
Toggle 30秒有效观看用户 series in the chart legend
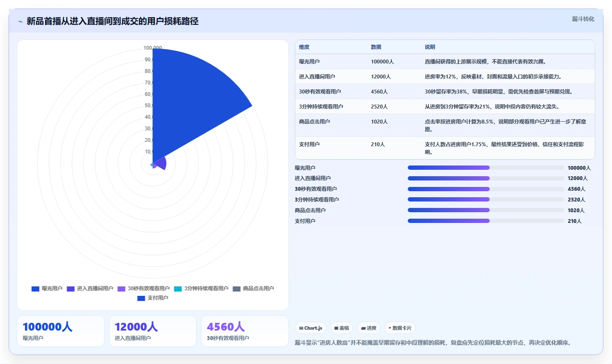pyautogui.click(x=143, y=289)
